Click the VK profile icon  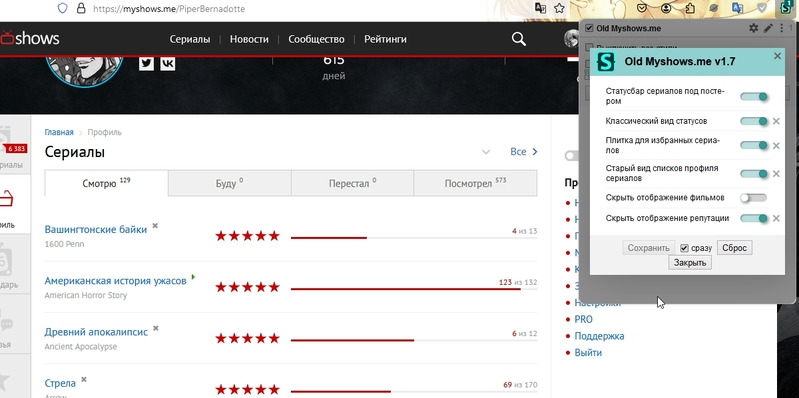point(168,63)
